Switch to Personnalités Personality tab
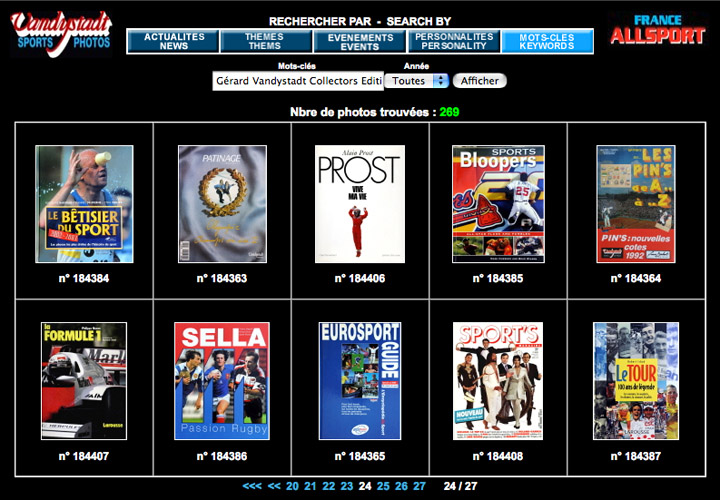The image size is (720, 500). 454,41
